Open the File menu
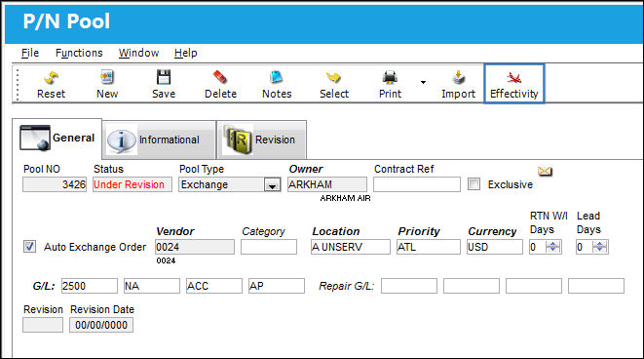 pyautogui.click(x=30, y=53)
